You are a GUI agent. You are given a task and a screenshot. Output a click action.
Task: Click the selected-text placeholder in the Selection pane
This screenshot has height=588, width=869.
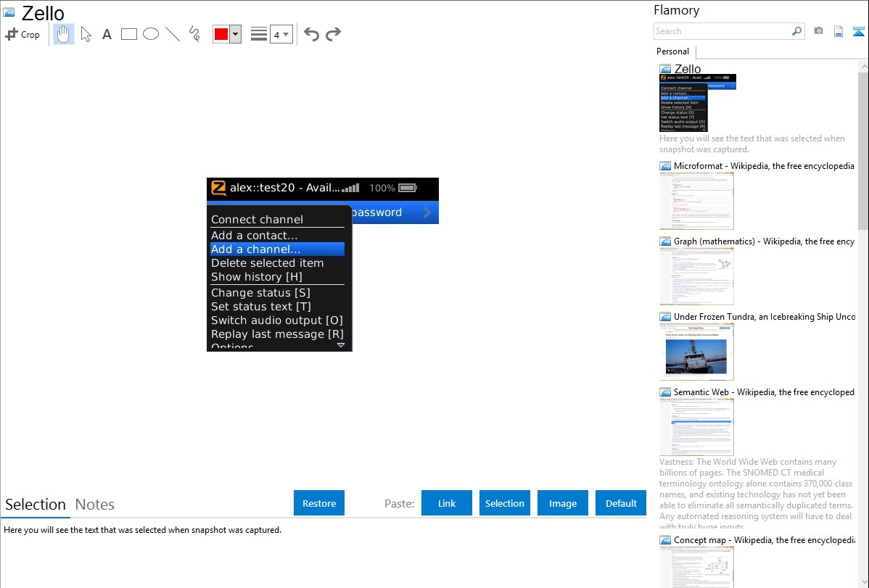(x=142, y=530)
